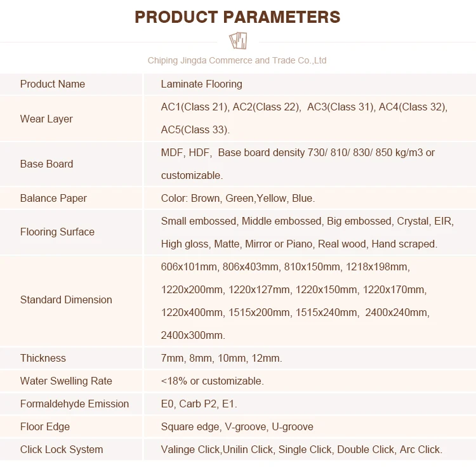
Task: Select the Base Board row label
Action: pyautogui.click(x=46, y=164)
